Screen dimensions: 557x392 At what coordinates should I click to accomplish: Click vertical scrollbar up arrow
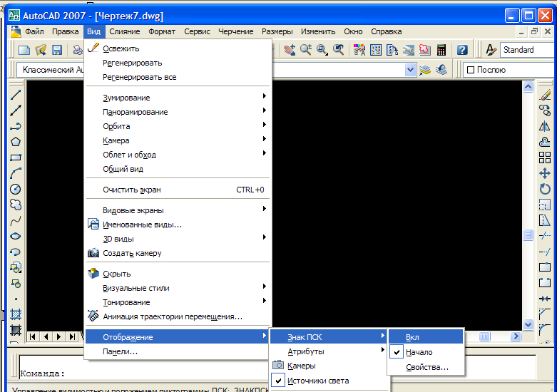pyautogui.click(x=528, y=87)
